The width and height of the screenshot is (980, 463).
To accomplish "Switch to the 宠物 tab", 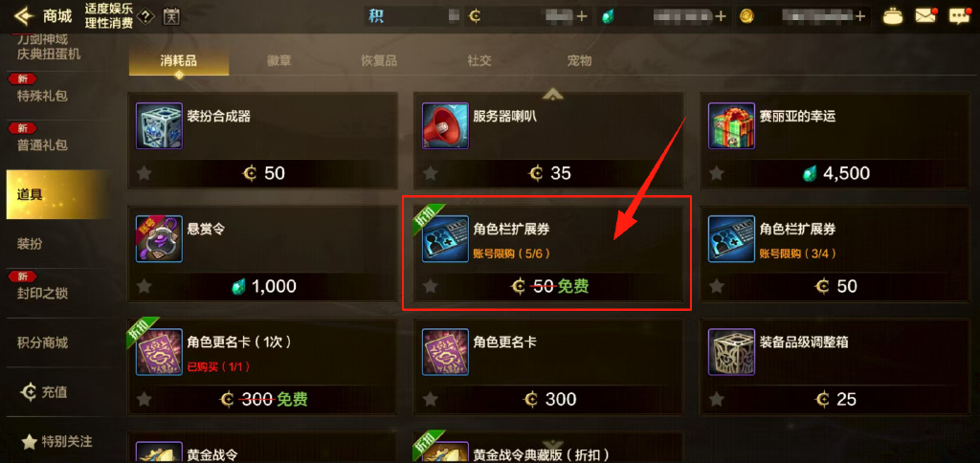I will pyautogui.click(x=579, y=60).
